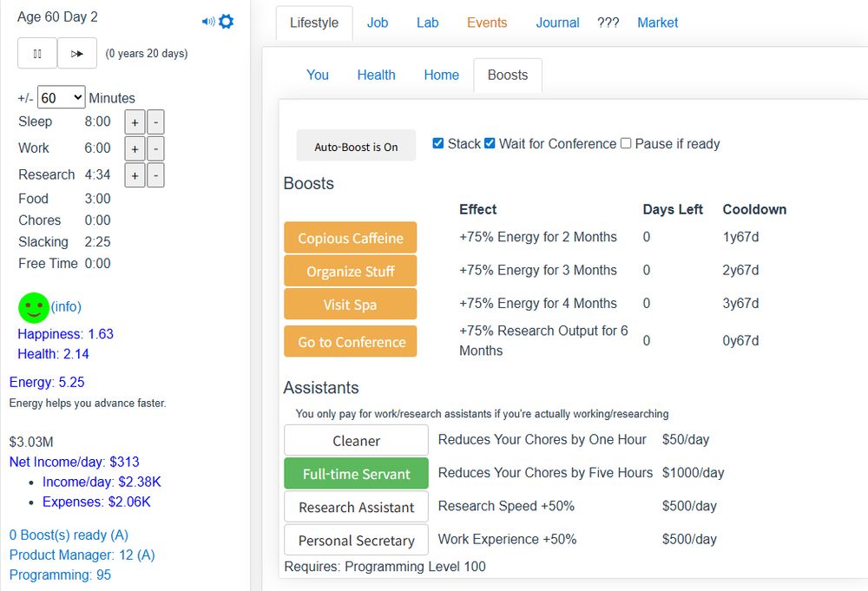Open the settings gear icon
The height and width of the screenshot is (591, 868).
click(x=227, y=22)
